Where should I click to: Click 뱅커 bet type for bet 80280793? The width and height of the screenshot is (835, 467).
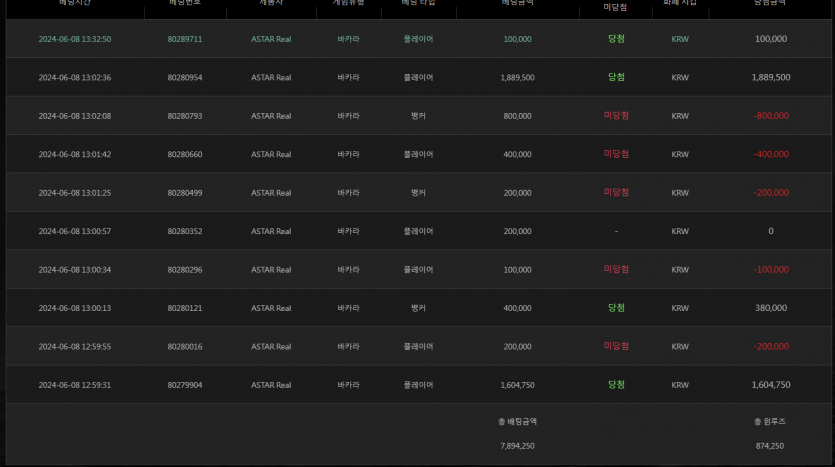(x=418, y=116)
